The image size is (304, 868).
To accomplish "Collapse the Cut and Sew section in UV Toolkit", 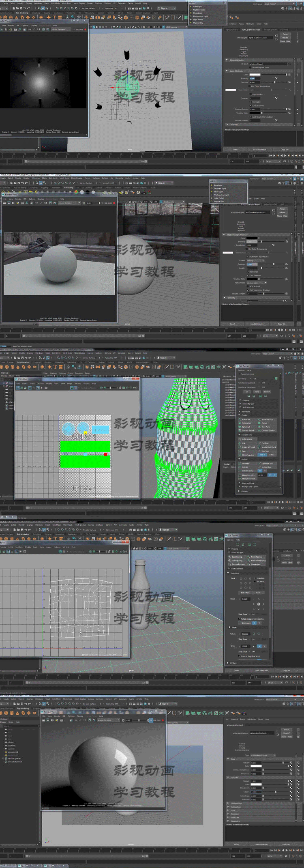I will pyautogui.click(x=240, y=435).
